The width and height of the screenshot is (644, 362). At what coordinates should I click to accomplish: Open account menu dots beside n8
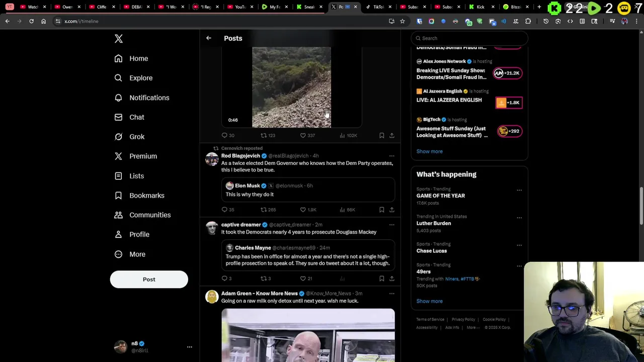click(x=190, y=347)
